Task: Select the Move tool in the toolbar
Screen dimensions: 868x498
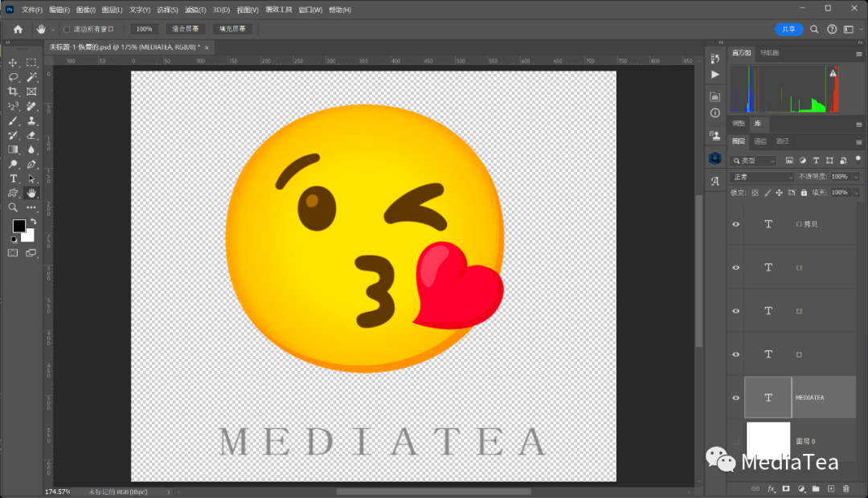Action: [x=11, y=63]
